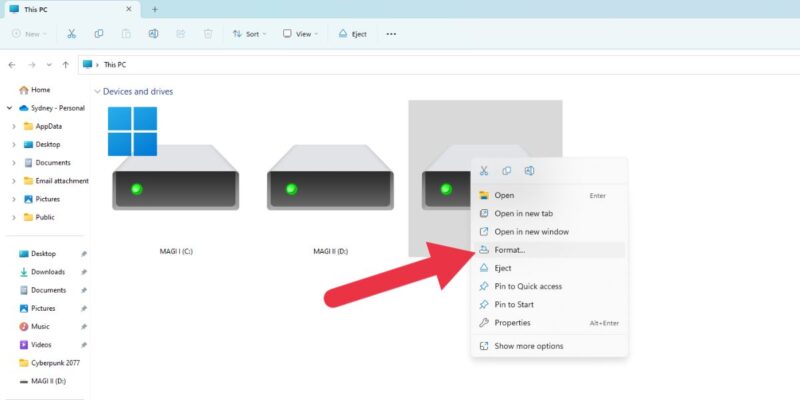Viewport: 800px width, 400px height.
Task: Click the Delete trash icon in the toolbar
Action: coord(208,34)
